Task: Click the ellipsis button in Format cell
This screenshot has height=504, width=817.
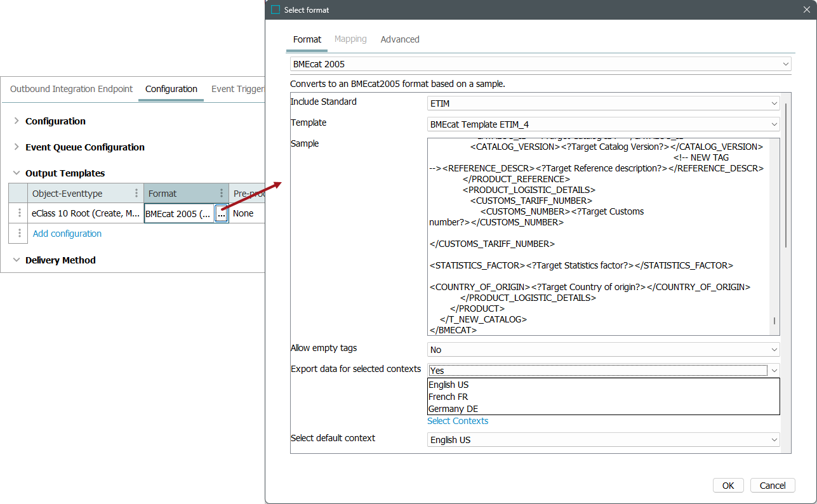Action: 221,214
